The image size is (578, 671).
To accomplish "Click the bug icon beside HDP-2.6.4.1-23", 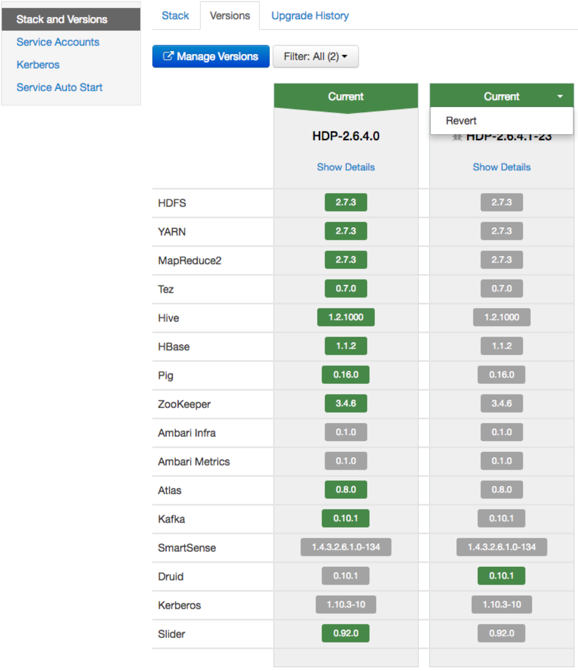I will point(457,137).
